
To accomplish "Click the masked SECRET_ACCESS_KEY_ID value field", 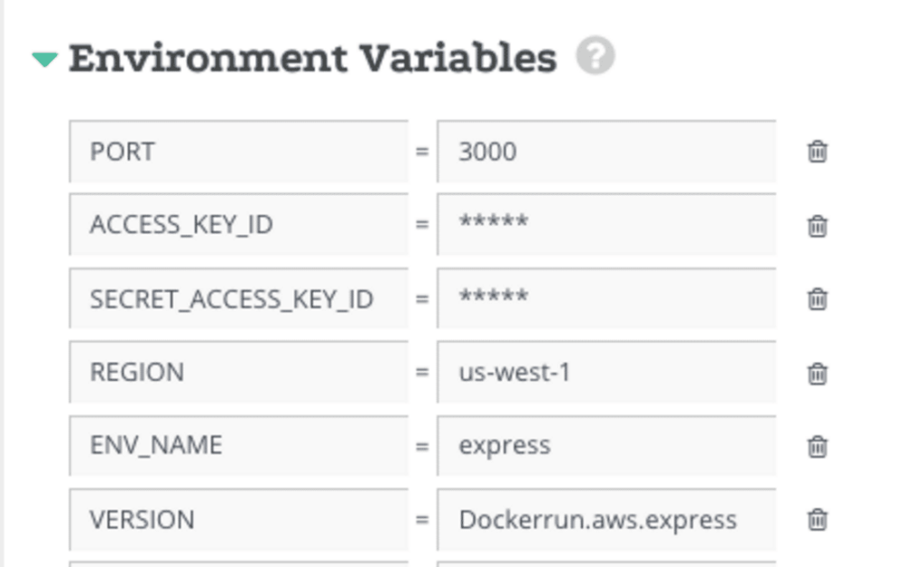I will (x=606, y=299).
